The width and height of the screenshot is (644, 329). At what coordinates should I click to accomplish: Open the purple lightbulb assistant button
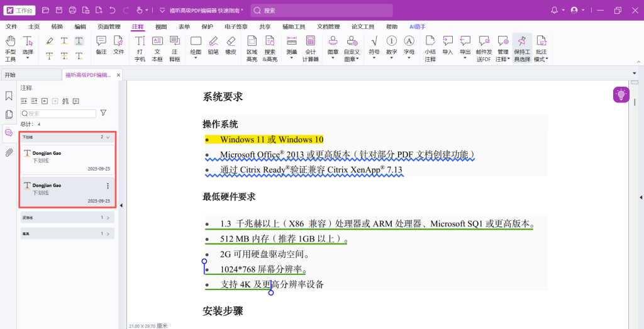pyautogui.click(x=621, y=95)
